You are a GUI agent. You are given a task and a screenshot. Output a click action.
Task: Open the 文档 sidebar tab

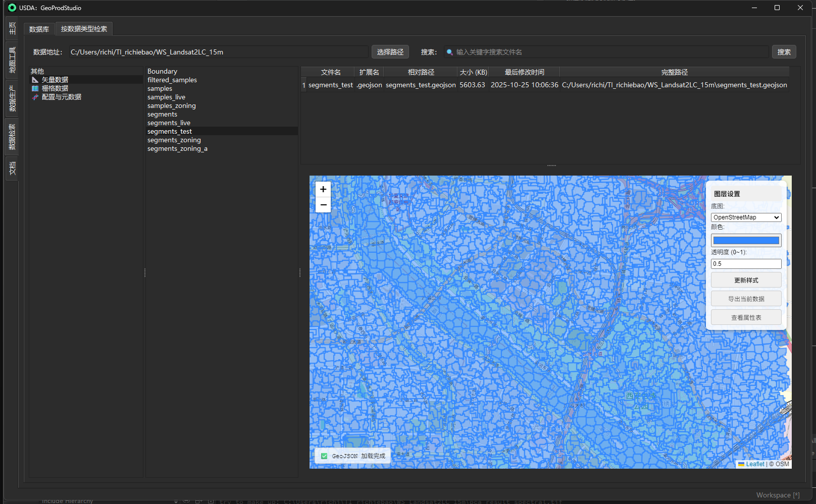pos(12,169)
